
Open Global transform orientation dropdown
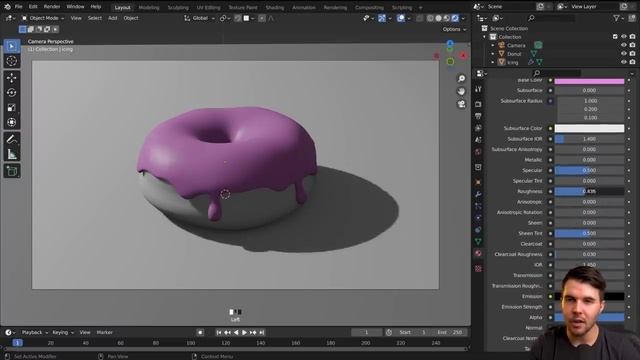[200, 18]
